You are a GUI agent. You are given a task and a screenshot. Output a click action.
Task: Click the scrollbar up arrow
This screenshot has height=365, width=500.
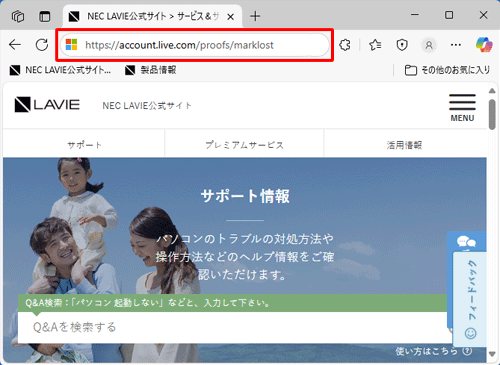492,91
